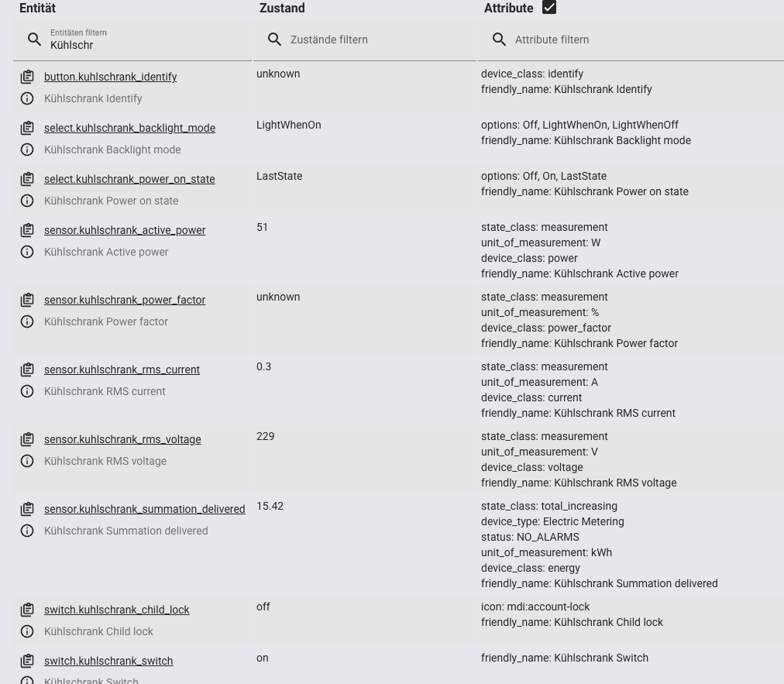This screenshot has width=784, height=684.
Task: Open the button.kuhlschrank_identify link
Action: pyautogui.click(x=110, y=77)
